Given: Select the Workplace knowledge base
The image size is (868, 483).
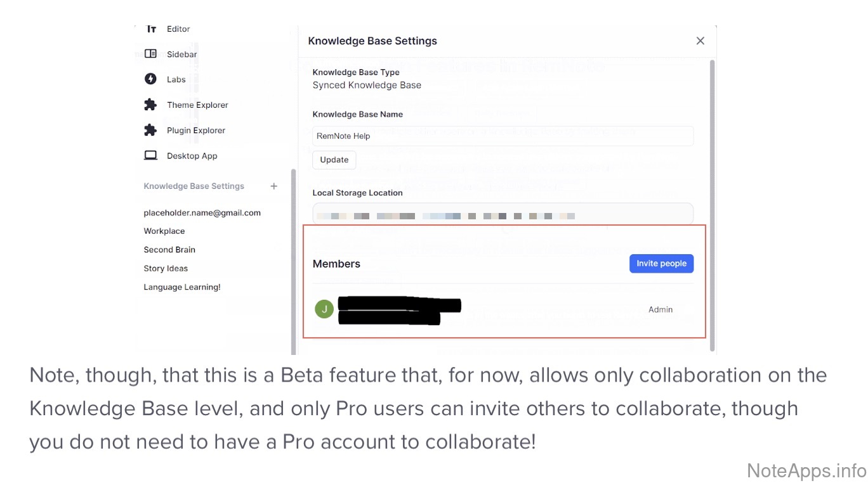Looking at the screenshot, I should pyautogui.click(x=164, y=231).
